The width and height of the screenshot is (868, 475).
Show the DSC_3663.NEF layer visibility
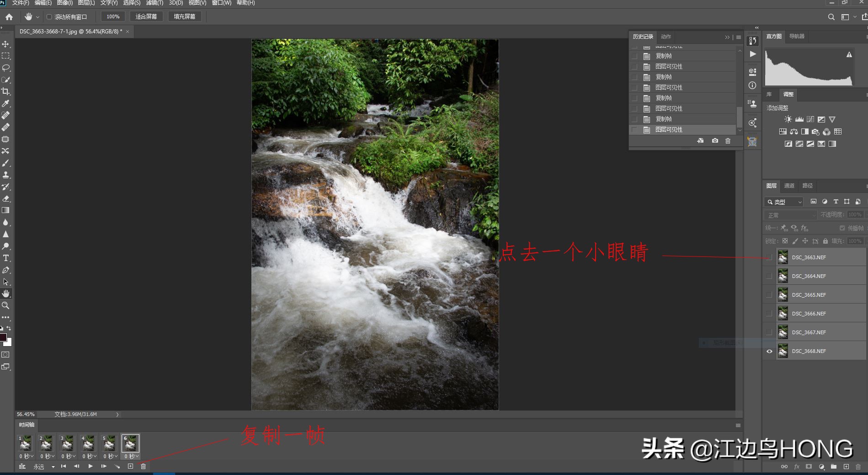click(769, 257)
